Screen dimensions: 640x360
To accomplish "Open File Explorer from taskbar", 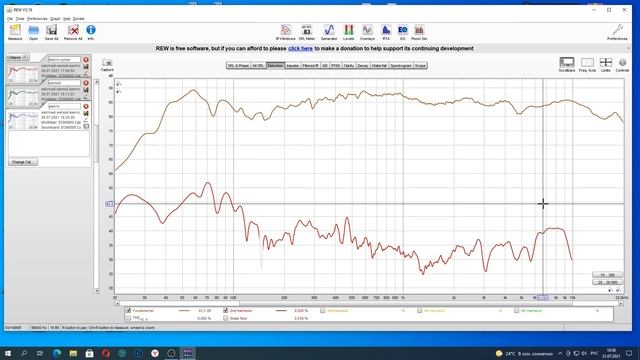I will (73, 353).
